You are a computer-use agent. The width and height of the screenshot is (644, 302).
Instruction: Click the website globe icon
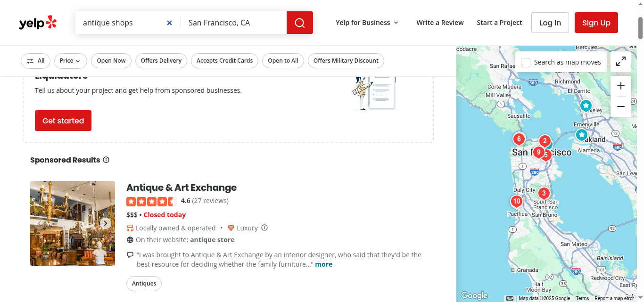pyautogui.click(x=130, y=240)
